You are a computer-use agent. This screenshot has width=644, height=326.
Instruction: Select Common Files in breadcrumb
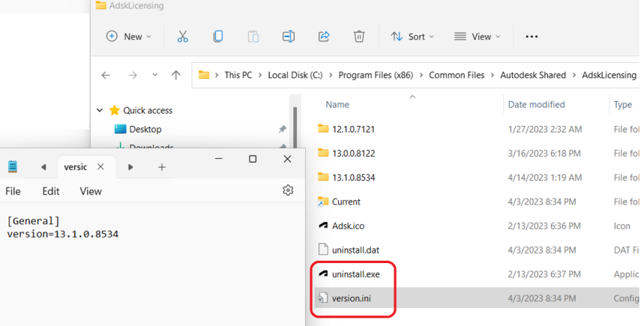[x=457, y=75]
